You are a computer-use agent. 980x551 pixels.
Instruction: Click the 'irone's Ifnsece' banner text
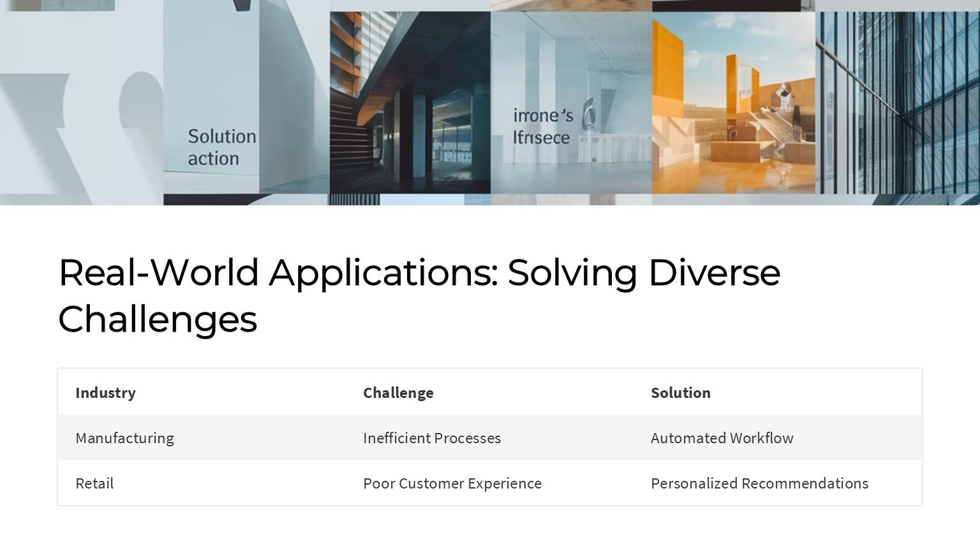(543, 126)
